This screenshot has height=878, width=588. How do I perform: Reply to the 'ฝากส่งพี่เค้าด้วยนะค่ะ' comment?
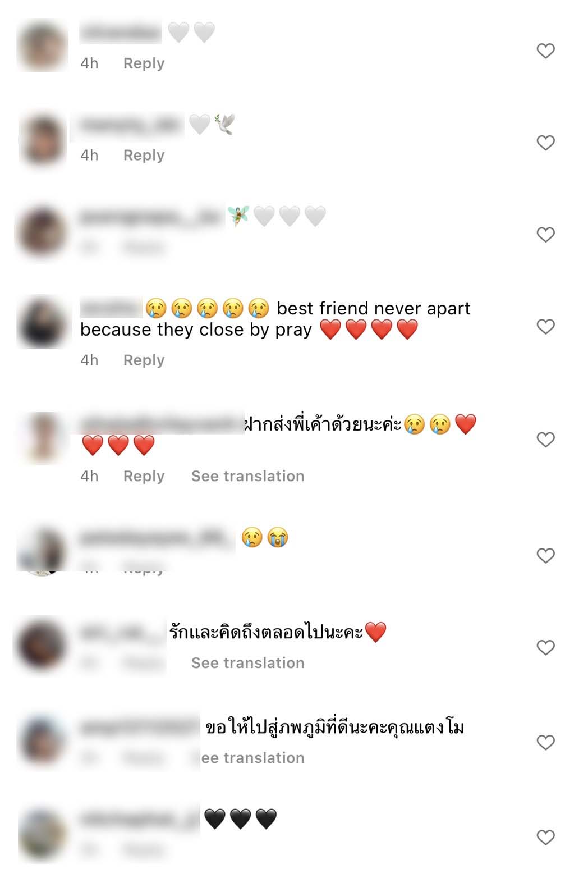pyautogui.click(x=144, y=477)
